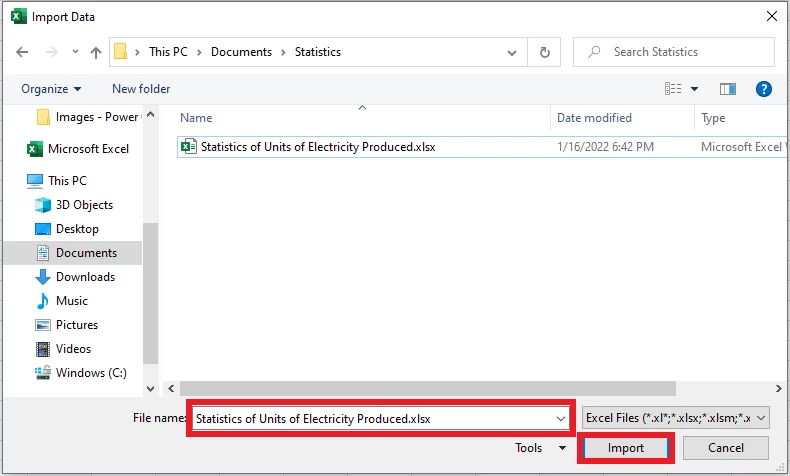Click the Import button
This screenshot has width=790, height=476.
pyautogui.click(x=625, y=448)
